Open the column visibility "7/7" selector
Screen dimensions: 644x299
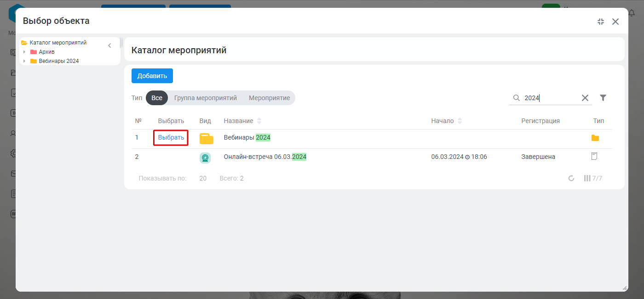click(593, 178)
